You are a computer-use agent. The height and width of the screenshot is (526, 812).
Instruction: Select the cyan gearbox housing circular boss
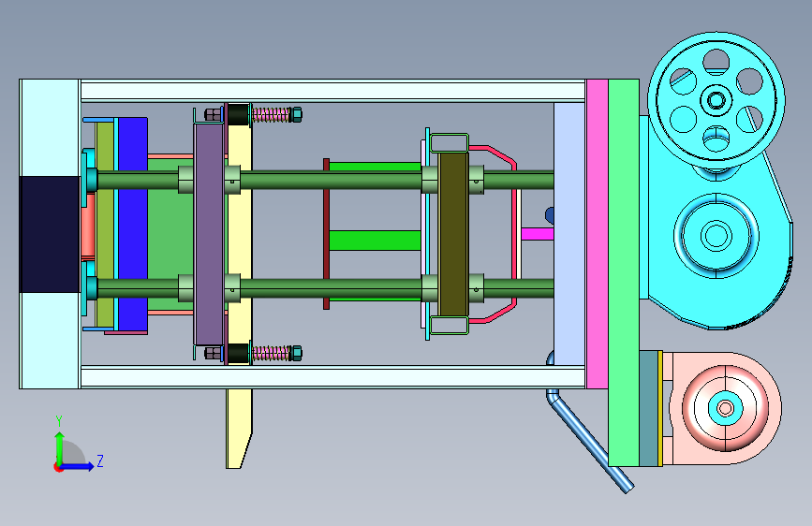click(716, 236)
